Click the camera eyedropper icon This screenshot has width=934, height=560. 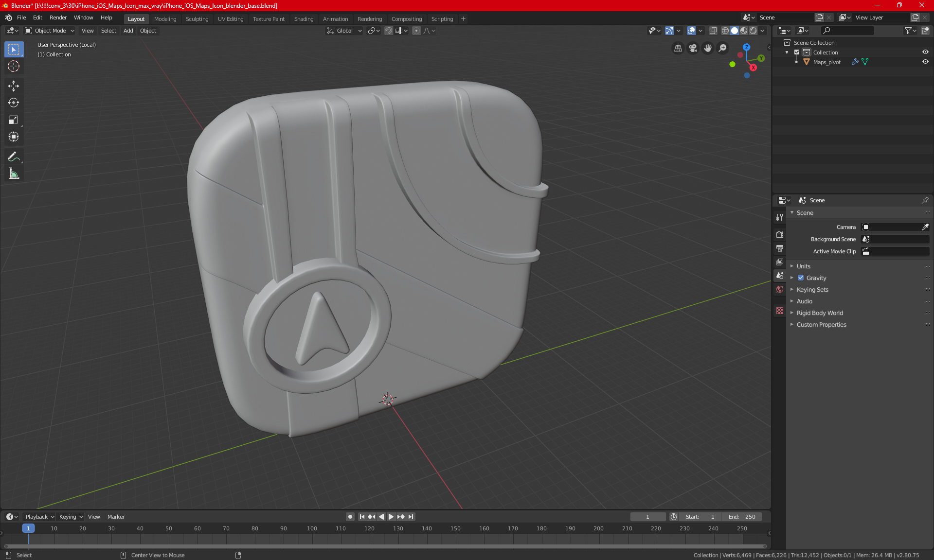(925, 227)
